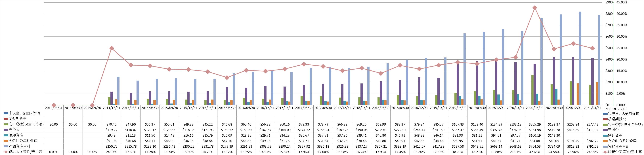The image size is (644, 155).
Task: Select the 24.97% ratio cell
Action: (112, 152)
